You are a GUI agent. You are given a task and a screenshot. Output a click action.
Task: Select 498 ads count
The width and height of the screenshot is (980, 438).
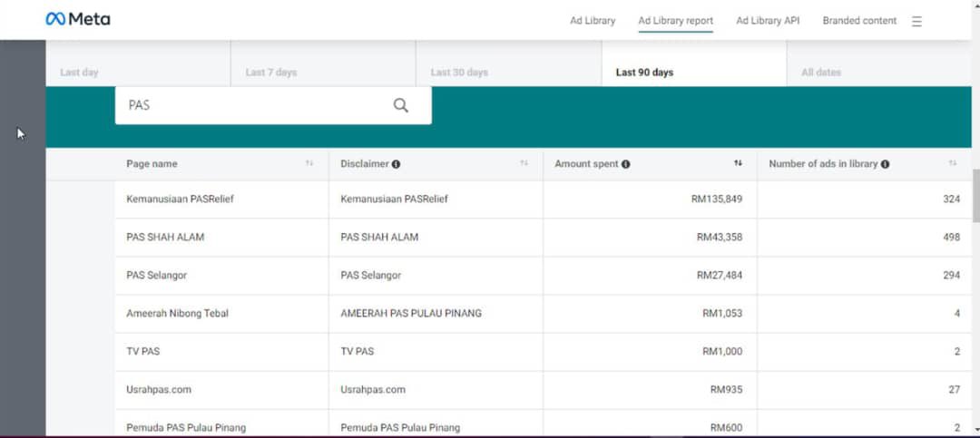pyautogui.click(x=951, y=238)
